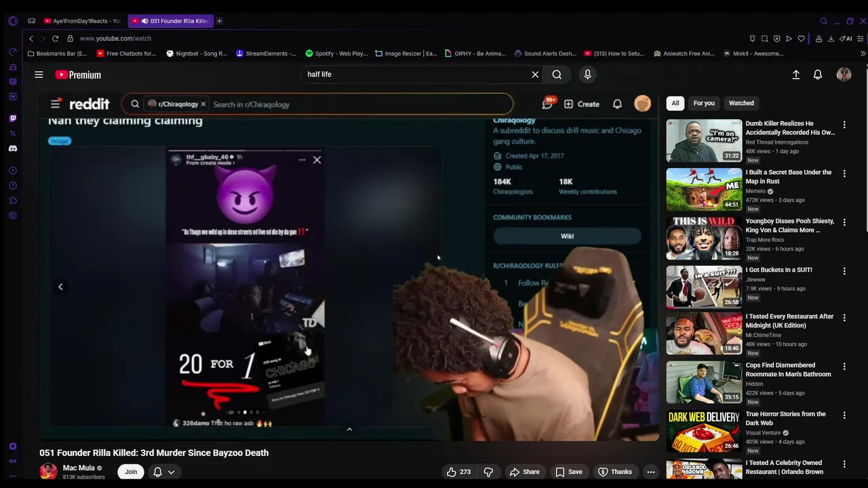Search with voice microphone button
This screenshot has height=488, width=868.
coord(587,75)
